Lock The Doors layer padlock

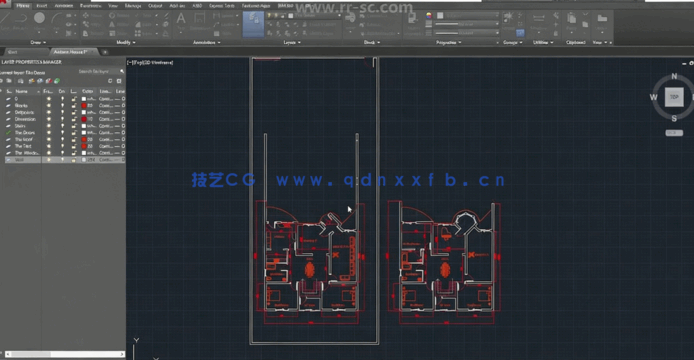click(x=73, y=132)
